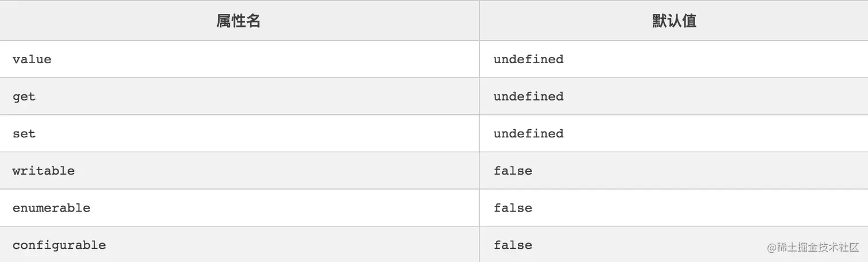
Task: Select the get property name cell
Action: point(24,97)
